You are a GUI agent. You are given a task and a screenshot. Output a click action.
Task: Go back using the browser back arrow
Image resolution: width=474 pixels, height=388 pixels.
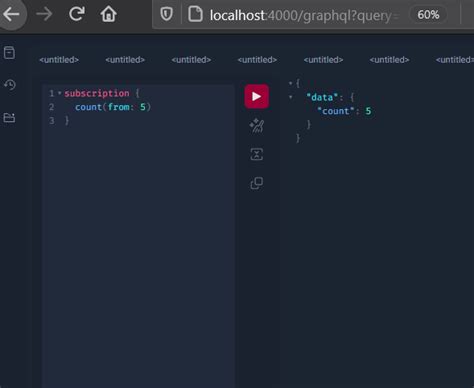point(11,14)
